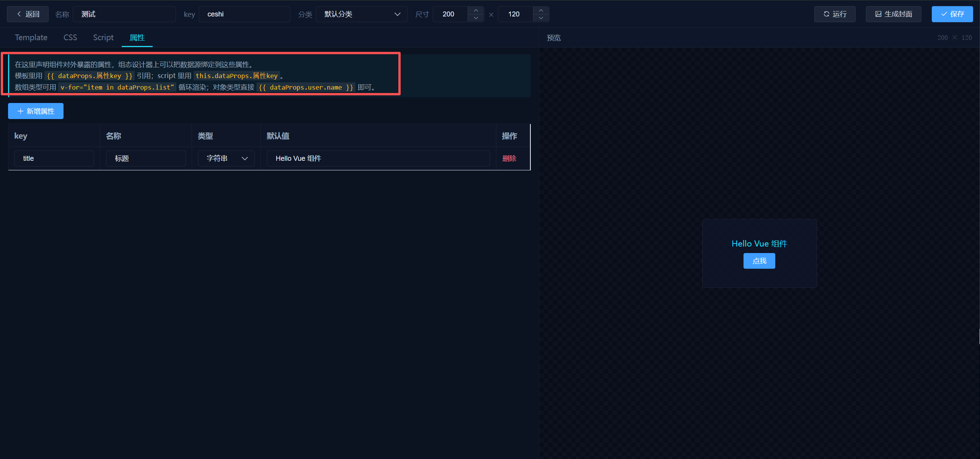
Task: Click the 预览 panel header label
Action: [554, 38]
